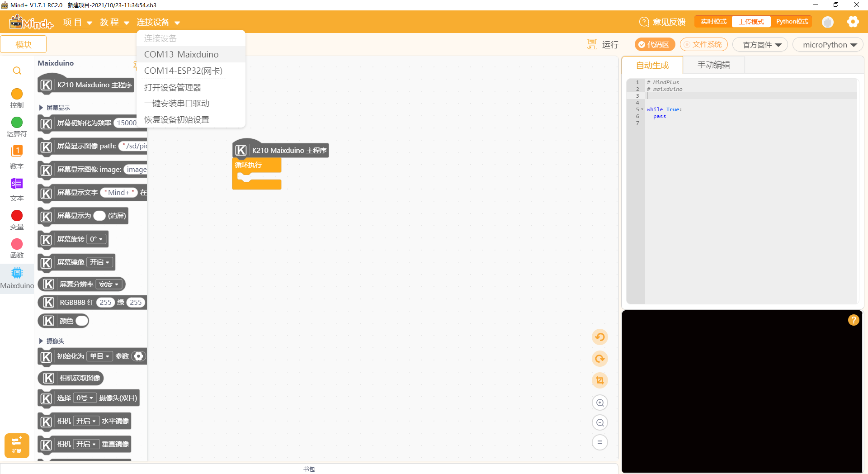The width and height of the screenshot is (868, 474).
Task: Open the 控制 control block category
Action: coord(17,98)
